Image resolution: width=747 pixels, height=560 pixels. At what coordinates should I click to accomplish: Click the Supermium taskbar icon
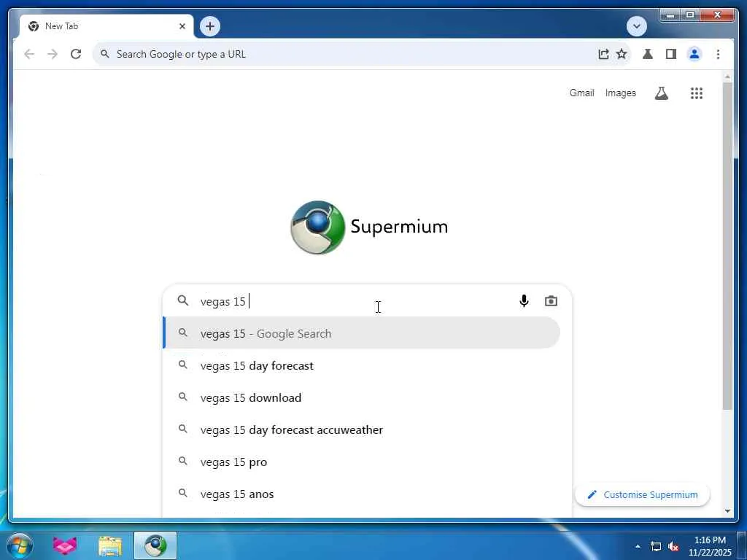(155, 545)
